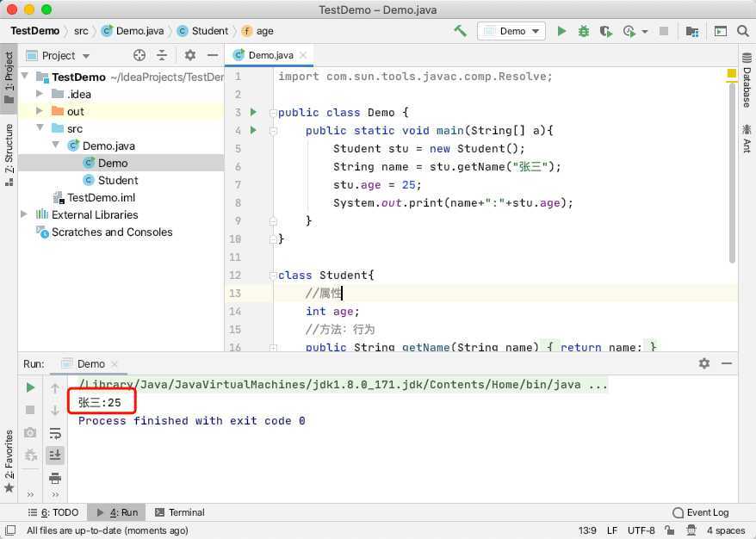Fold the Student class at line 12

pos(273,276)
